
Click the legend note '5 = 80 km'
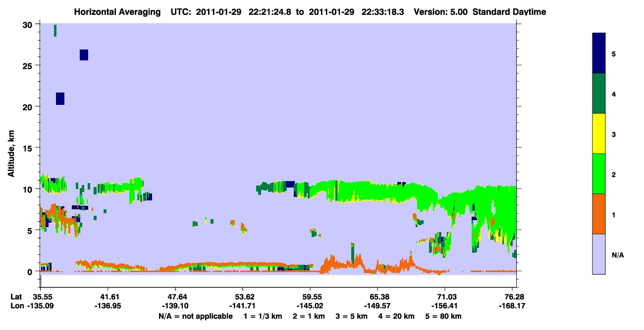coord(444,316)
